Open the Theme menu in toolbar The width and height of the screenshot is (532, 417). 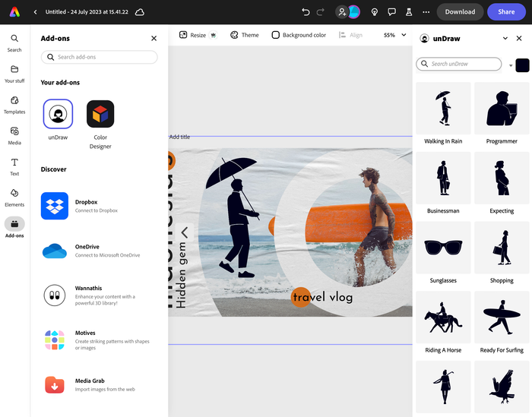coord(244,35)
